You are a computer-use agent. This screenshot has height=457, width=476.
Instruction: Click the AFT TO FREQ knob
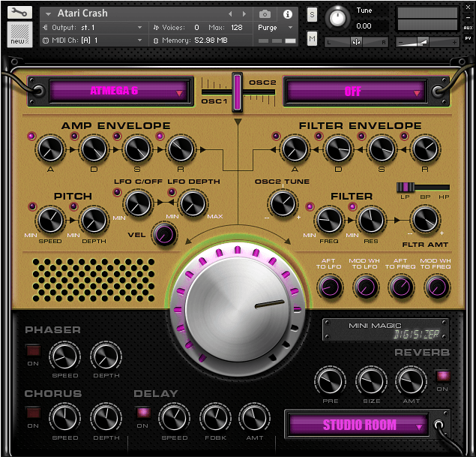(401, 287)
